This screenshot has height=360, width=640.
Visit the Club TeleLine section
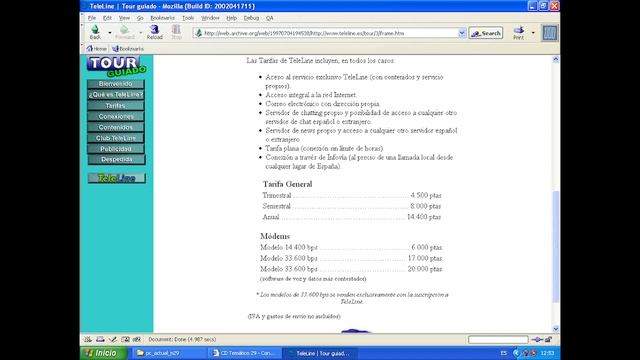tap(116, 138)
